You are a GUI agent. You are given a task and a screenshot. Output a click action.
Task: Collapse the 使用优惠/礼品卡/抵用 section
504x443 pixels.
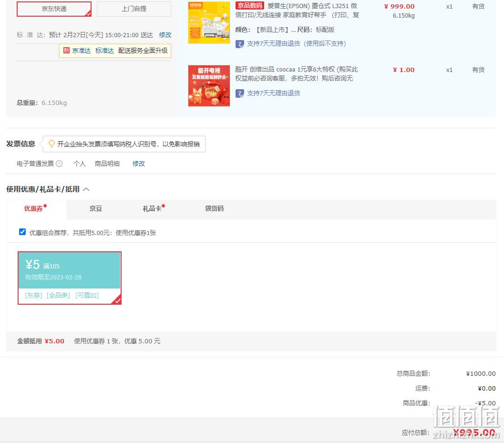(86, 189)
